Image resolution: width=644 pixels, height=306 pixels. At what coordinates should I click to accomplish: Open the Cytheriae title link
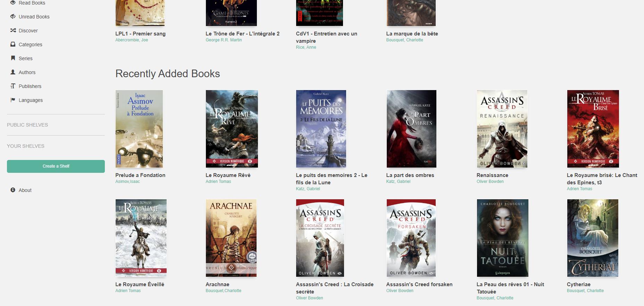point(578,284)
